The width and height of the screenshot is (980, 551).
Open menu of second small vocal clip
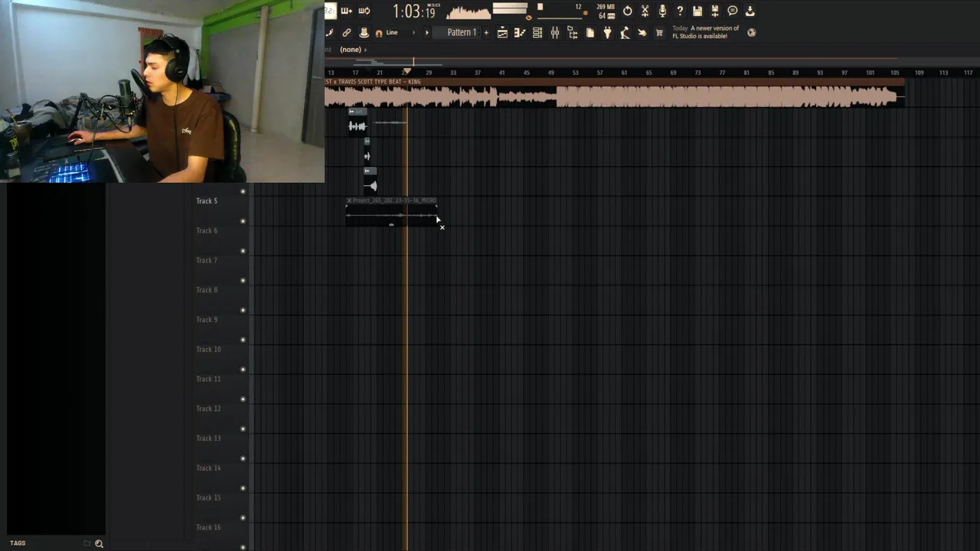[367, 142]
